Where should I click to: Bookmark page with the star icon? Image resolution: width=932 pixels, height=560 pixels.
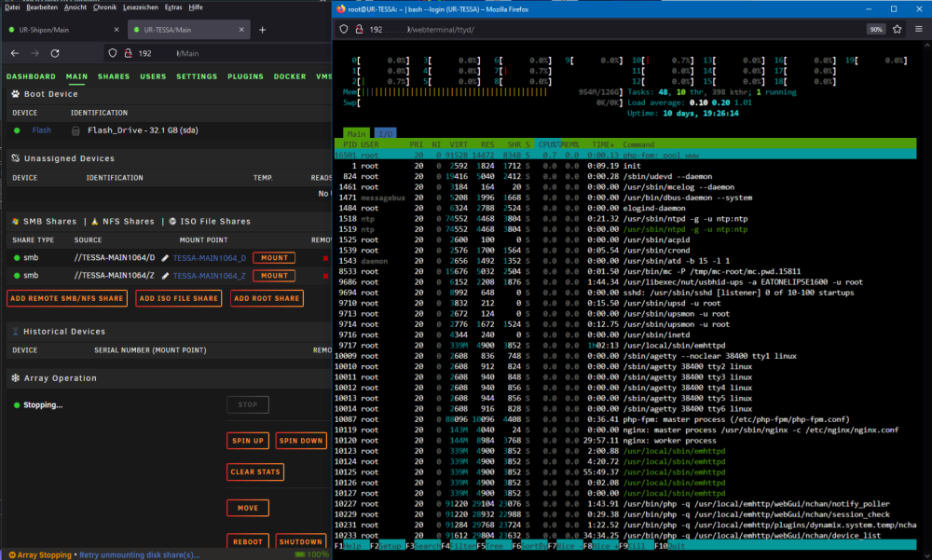(897, 29)
